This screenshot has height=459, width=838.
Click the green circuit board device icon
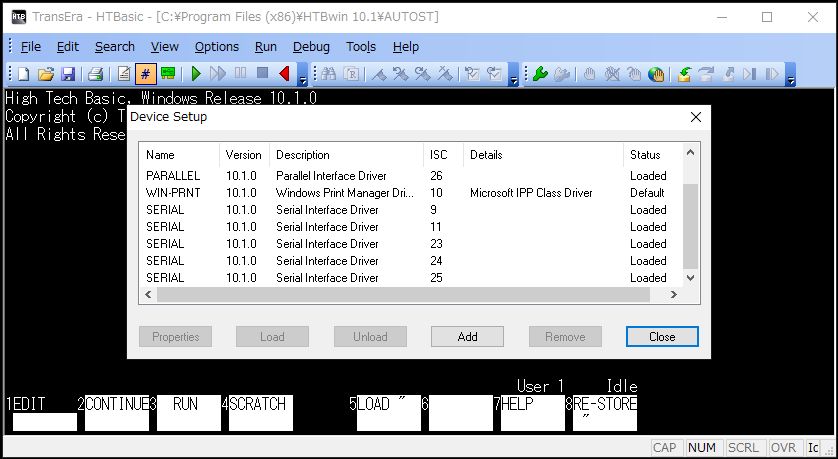(x=168, y=74)
